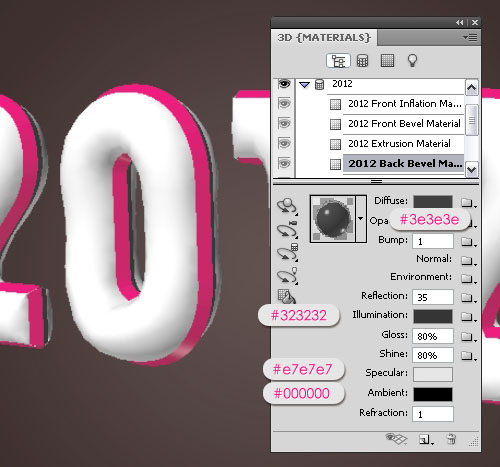The image size is (500, 467).
Task: Click the material sphere preview thumbnail
Action: (333, 219)
